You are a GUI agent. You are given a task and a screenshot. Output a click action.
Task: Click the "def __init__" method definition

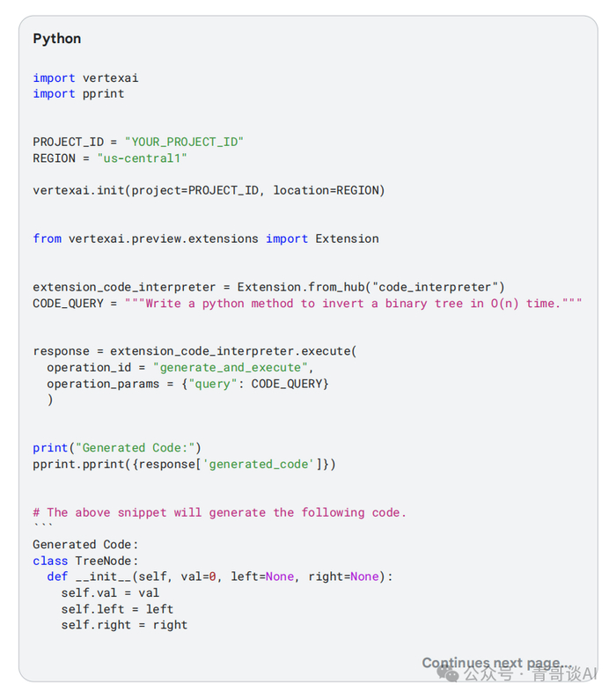point(219,577)
